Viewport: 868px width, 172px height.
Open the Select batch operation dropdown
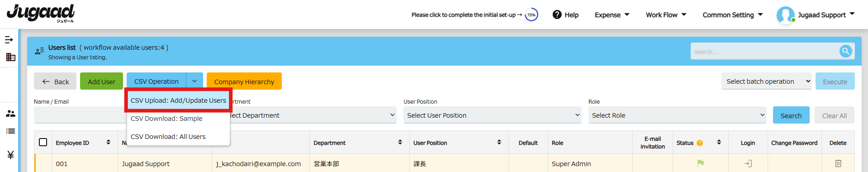767,81
